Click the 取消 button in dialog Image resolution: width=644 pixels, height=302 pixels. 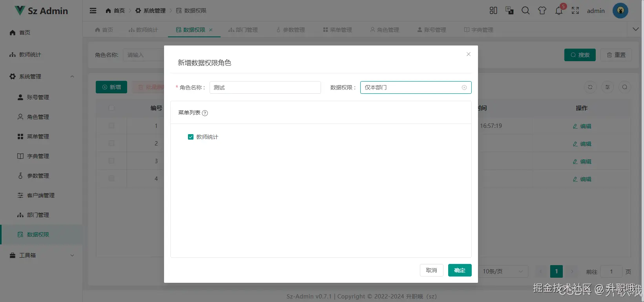point(431,270)
